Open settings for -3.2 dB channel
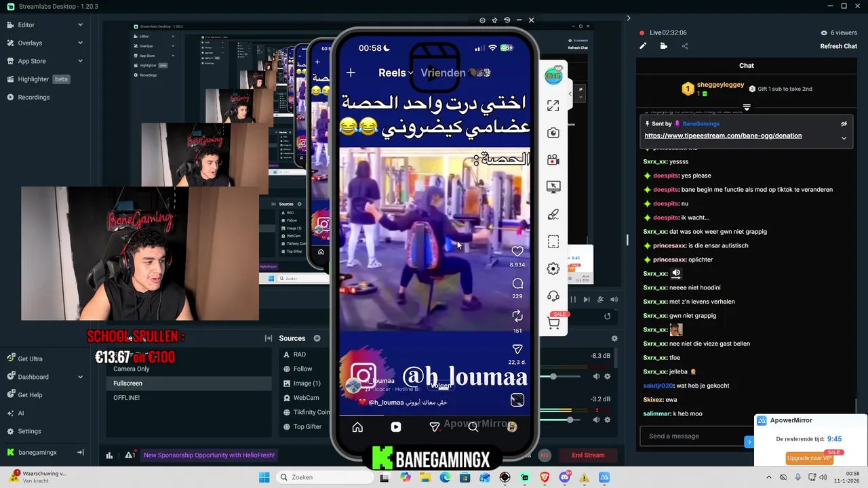The image size is (868, 488). [608, 420]
